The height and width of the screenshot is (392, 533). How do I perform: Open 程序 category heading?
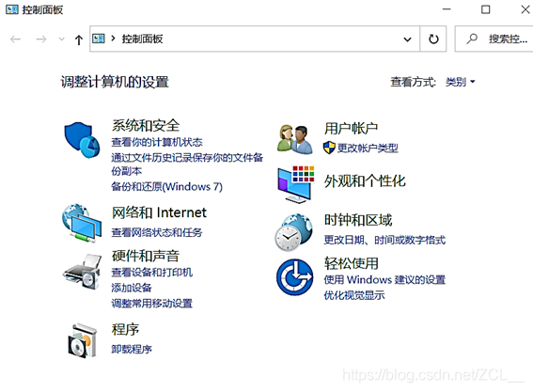[125, 329]
